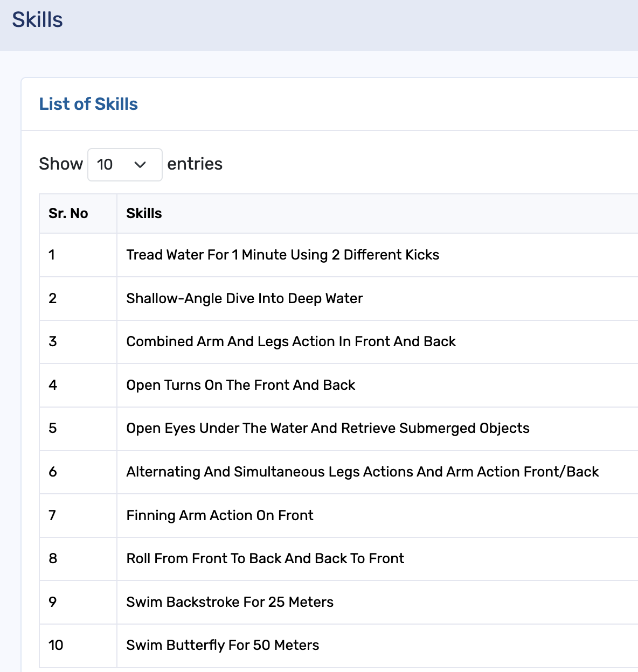
Task: Click serial number 4 cell
Action: coord(53,385)
